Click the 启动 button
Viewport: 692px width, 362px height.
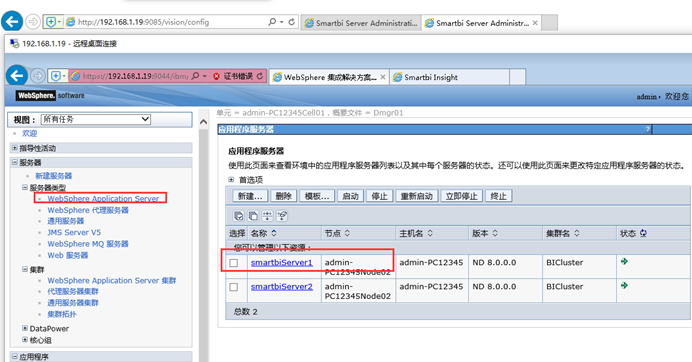point(350,196)
